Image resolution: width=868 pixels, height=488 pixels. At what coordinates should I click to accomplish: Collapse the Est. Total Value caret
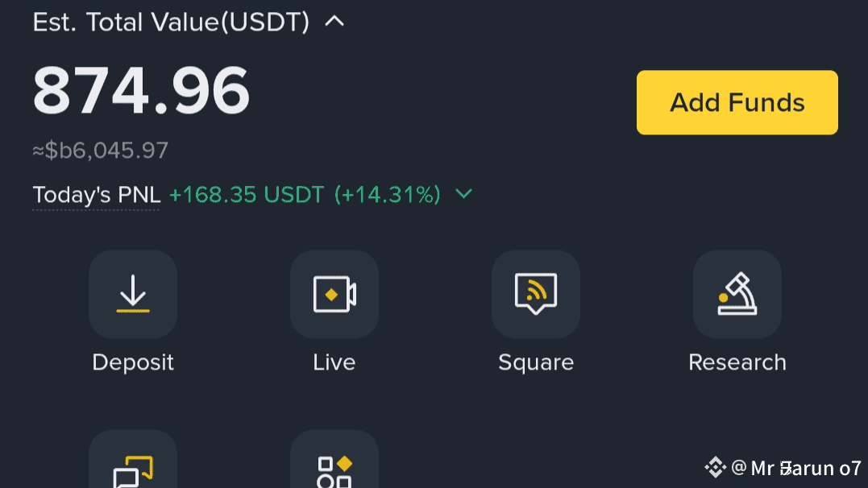click(x=334, y=22)
